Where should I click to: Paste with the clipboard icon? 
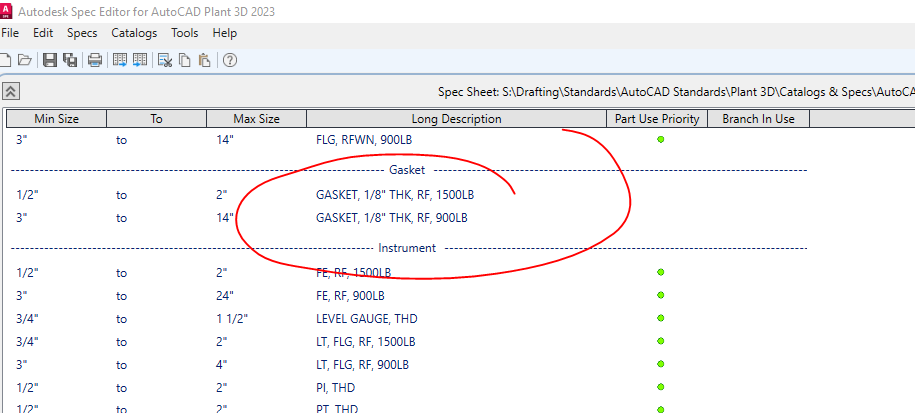[x=204, y=60]
